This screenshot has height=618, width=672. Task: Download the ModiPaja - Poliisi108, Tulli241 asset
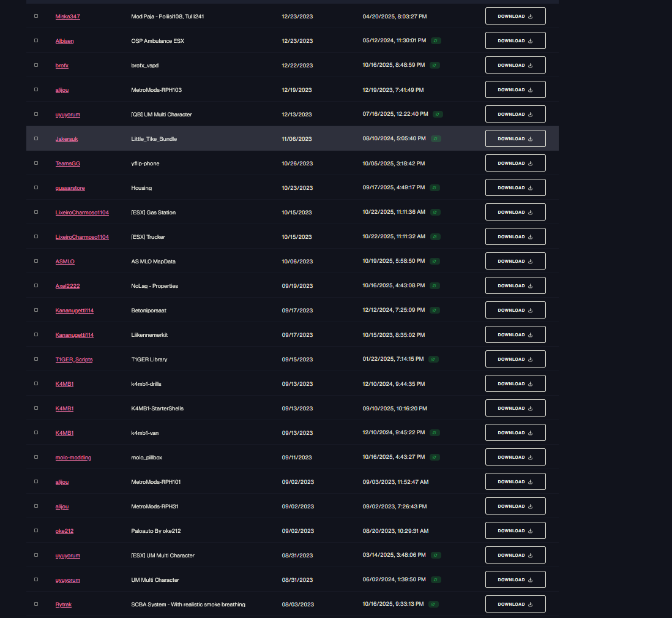(515, 16)
